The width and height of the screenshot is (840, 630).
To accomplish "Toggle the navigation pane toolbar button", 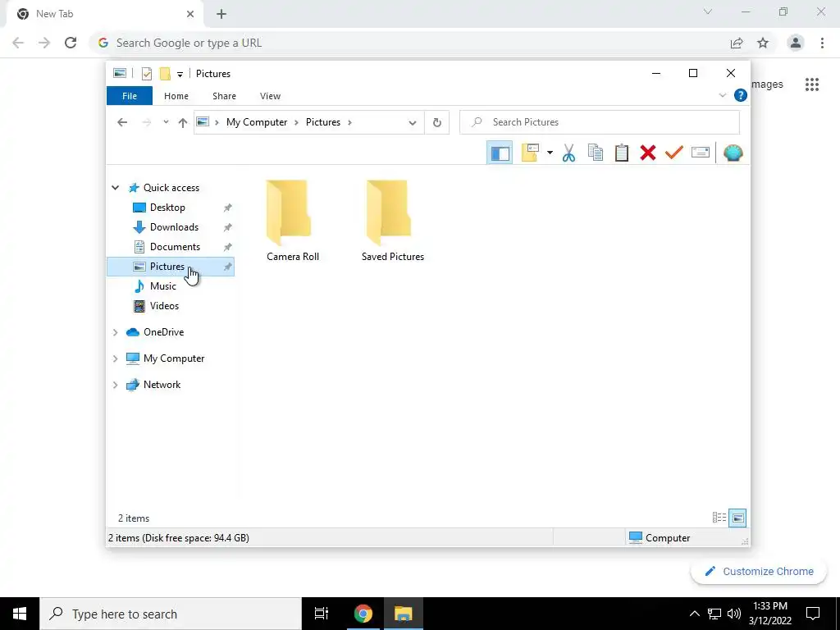I will [x=500, y=153].
